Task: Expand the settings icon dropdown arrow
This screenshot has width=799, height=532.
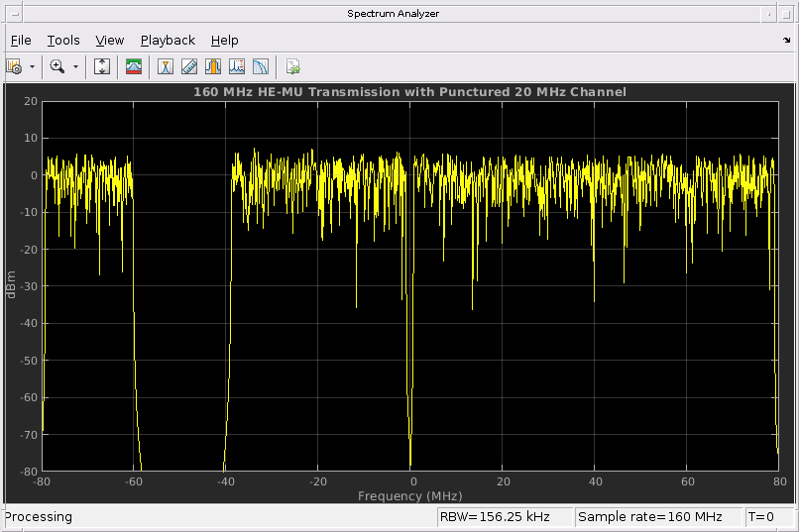Action: tap(32, 66)
